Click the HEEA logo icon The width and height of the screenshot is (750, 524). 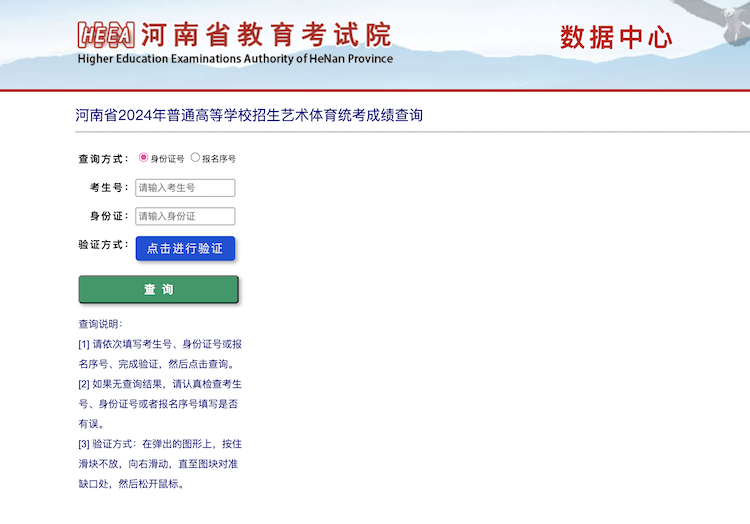107,35
